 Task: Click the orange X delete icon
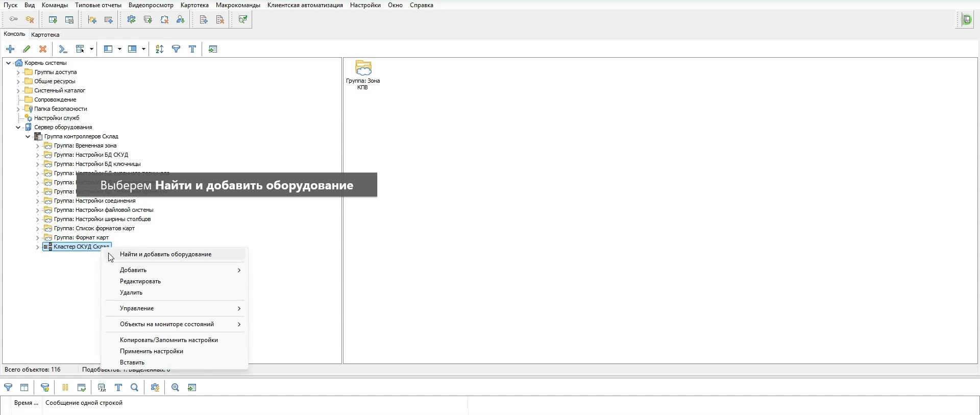(x=43, y=49)
